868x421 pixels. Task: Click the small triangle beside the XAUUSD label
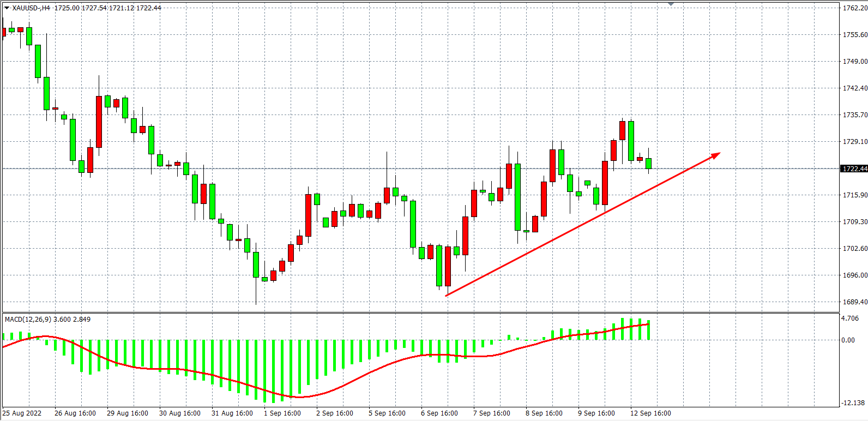[7, 8]
